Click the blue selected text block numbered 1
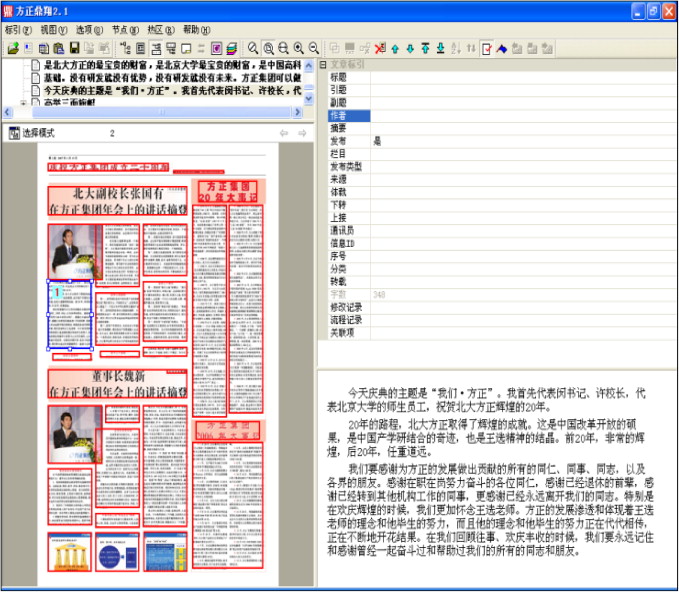 (x=70, y=315)
